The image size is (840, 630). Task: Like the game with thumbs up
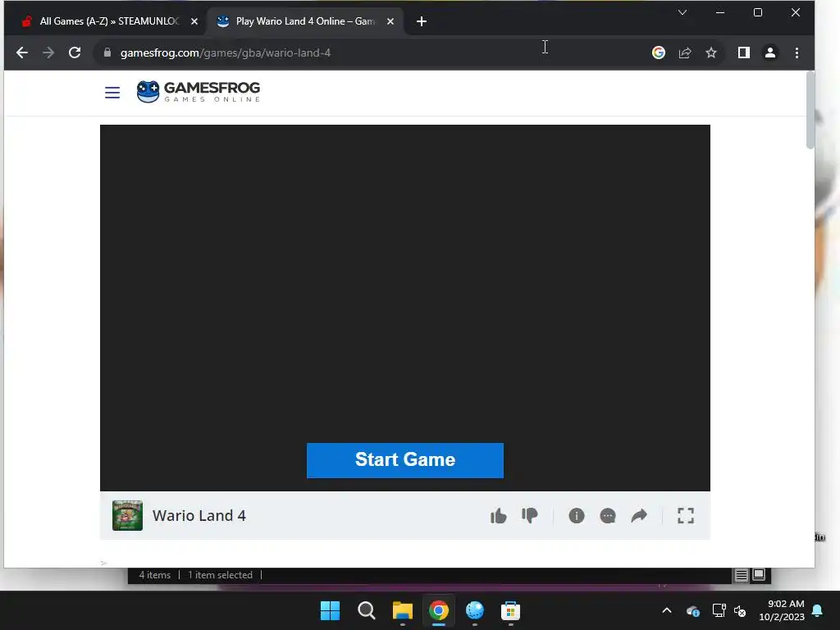[x=498, y=515]
